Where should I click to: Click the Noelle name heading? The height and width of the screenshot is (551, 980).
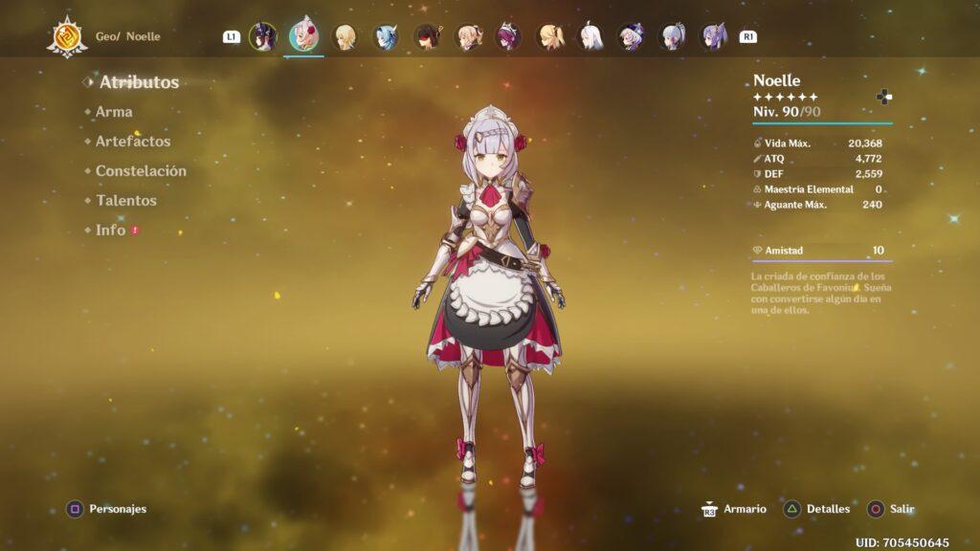776,80
